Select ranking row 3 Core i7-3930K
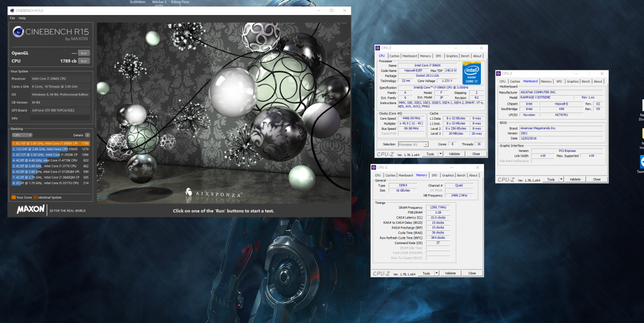644x323 pixels. [x=50, y=155]
